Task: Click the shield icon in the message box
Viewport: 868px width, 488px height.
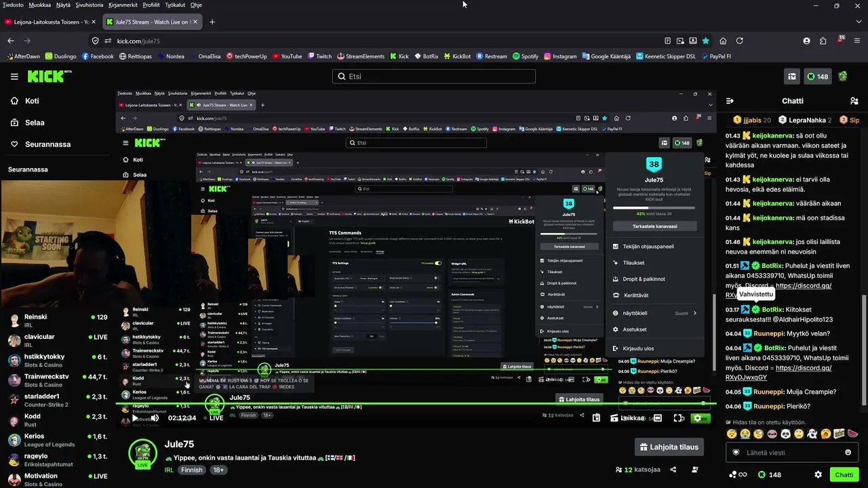Action: [x=736, y=452]
